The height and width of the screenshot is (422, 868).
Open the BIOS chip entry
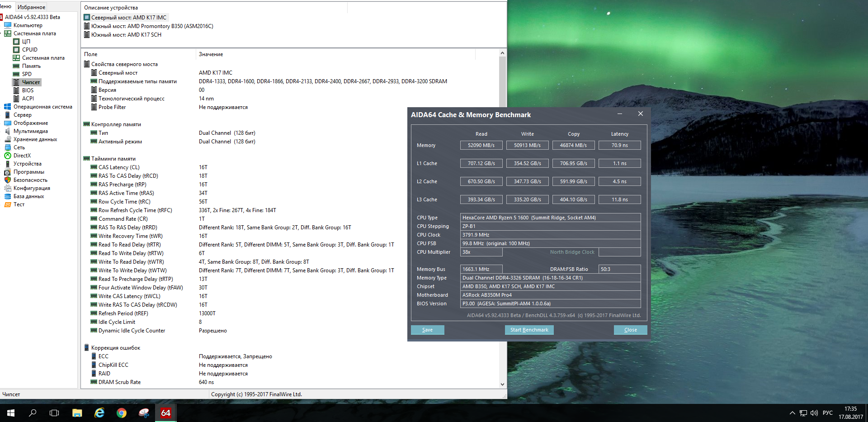pos(28,90)
